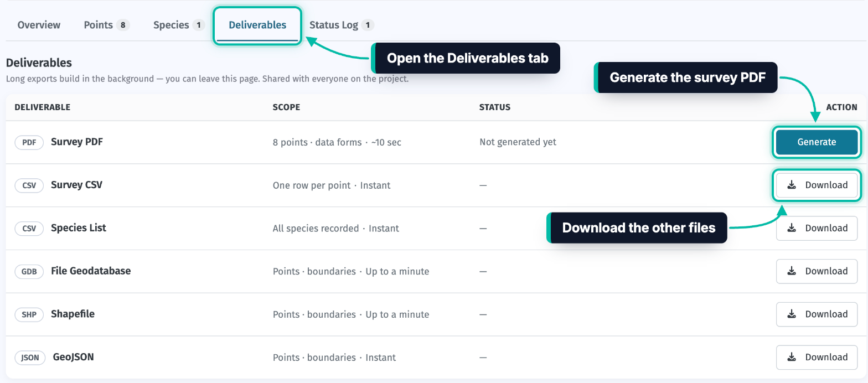Click the download icon in Survey CSV row
868x383 pixels.
pyautogui.click(x=792, y=185)
